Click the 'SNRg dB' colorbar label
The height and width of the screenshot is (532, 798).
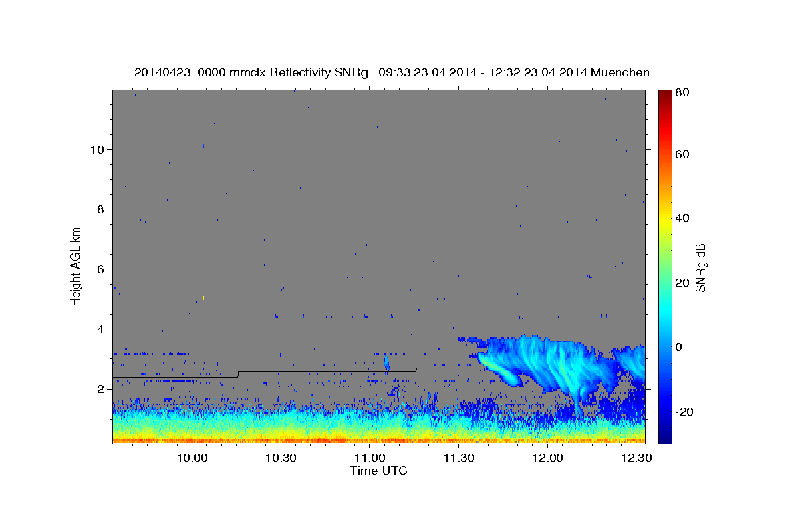(700, 267)
